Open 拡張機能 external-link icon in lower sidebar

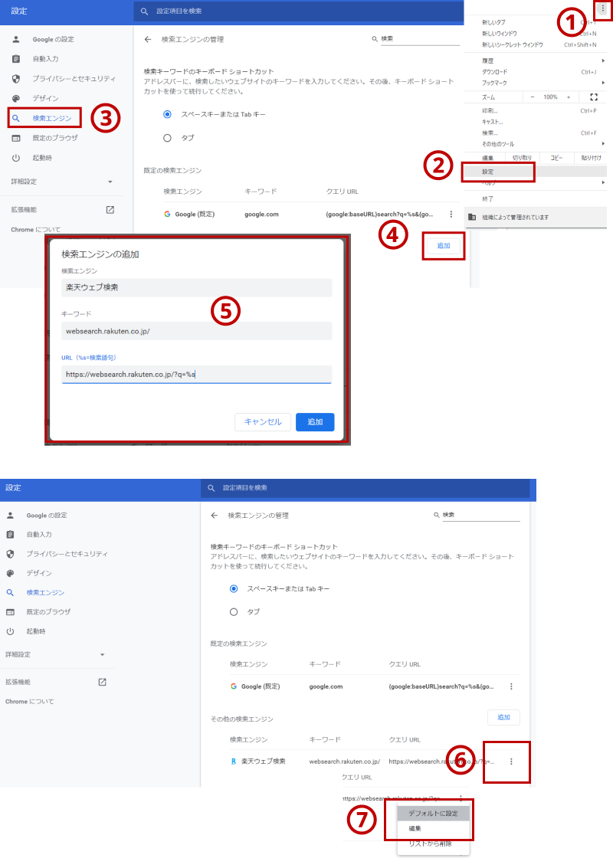tap(103, 682)
